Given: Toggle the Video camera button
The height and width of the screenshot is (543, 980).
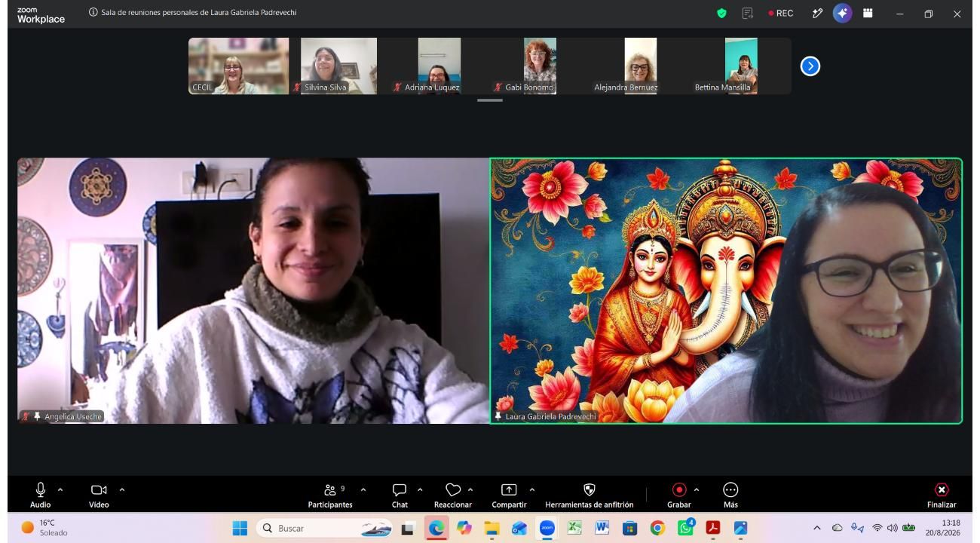Looking at the screenshot, I should [x=99, y=495].
